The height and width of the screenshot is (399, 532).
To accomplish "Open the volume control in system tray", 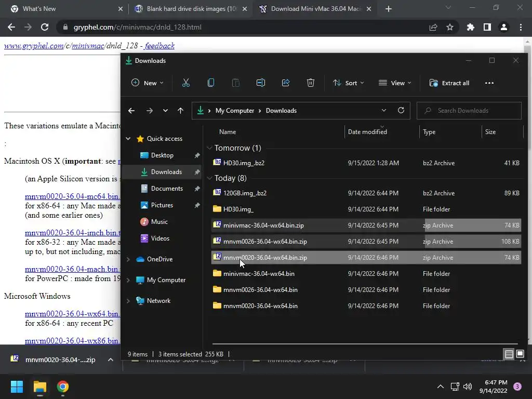I will 468,387.
